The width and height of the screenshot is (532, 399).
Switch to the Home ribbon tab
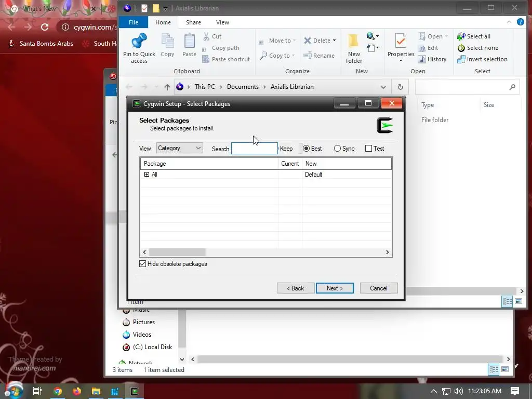click(x=163, y=22)
